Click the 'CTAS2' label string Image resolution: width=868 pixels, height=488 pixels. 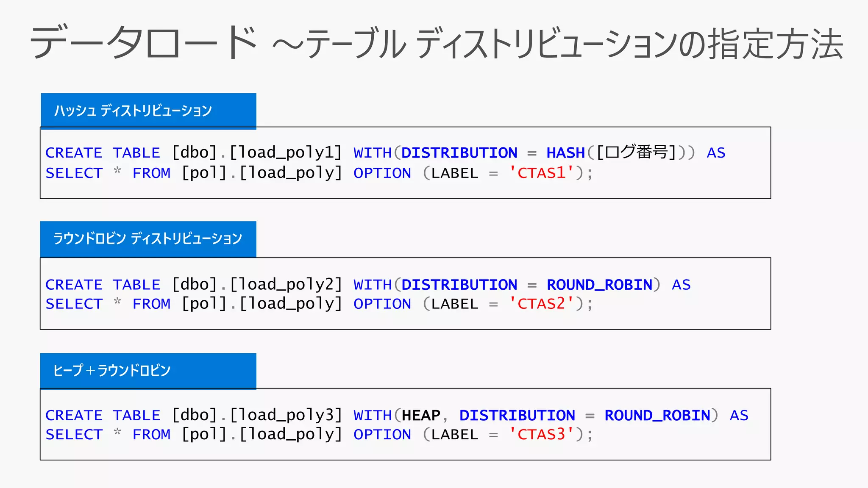541,304
